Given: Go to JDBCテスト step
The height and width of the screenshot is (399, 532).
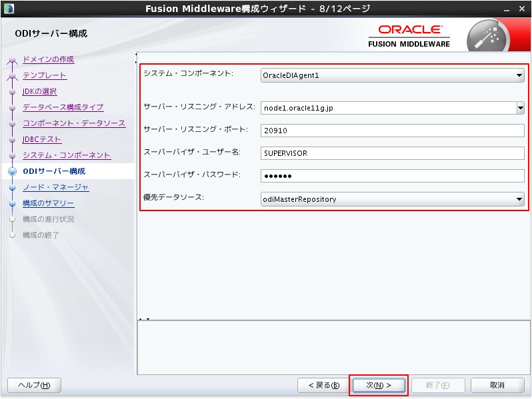Looking at the screenshot, I should 42,139.
